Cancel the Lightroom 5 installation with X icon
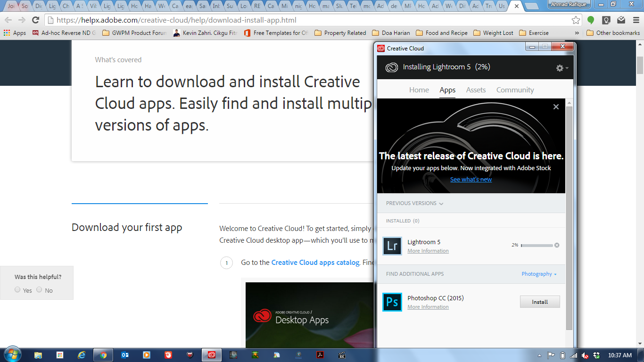This screenshot has width=644, height=362. [x=557, y=245]
